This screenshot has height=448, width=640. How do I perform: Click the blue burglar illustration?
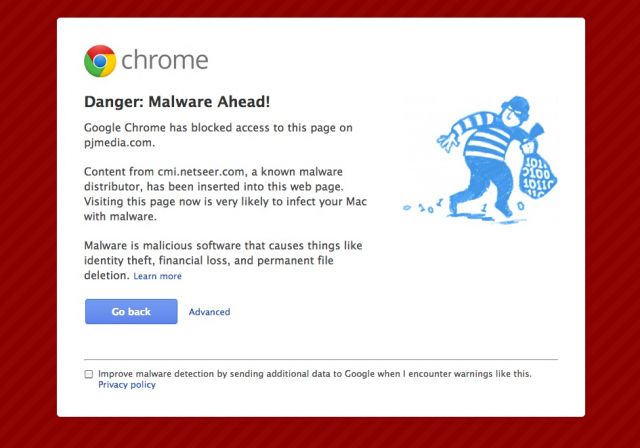480,160
